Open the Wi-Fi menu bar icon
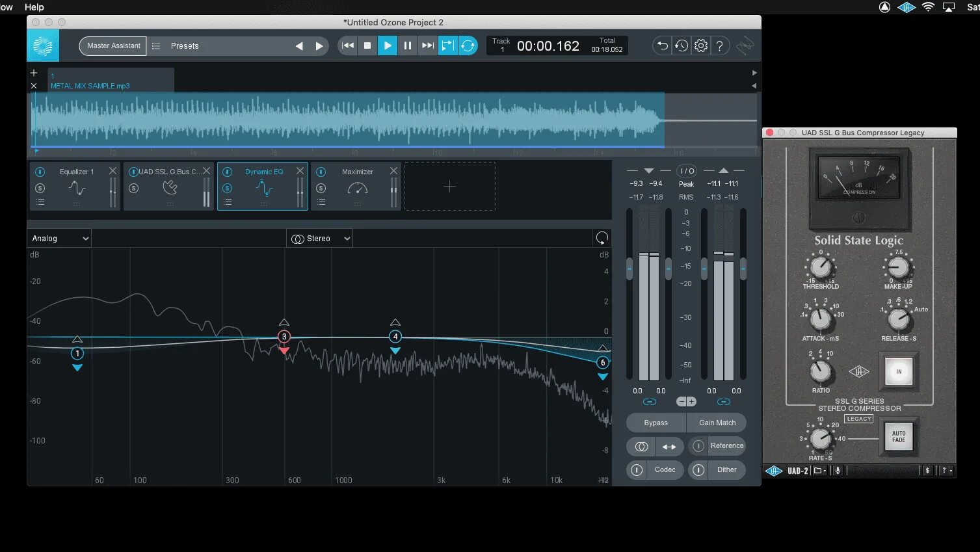Image resolution: width=980 pixels, height=552 pixels. (928, 7)
